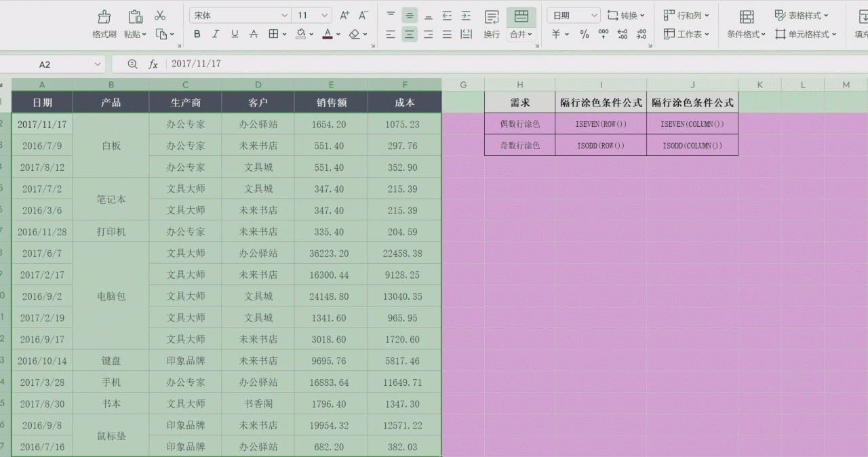Viewport: 868px width, 457px height.
Task: Click the zoom magnifier icon beside fx
Action: (x=132, y=64)
